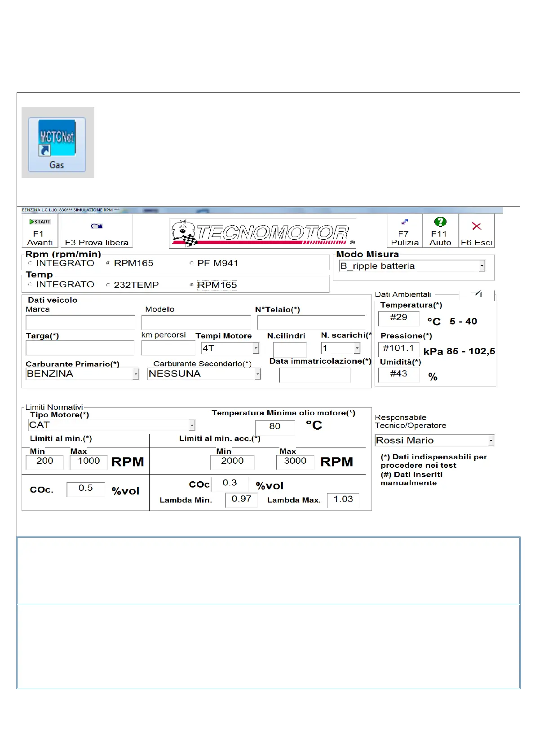The width and height of the screenshot is (535, 756).
Task: Click idle Min RPM 200 field
Action: pos(45,462)
